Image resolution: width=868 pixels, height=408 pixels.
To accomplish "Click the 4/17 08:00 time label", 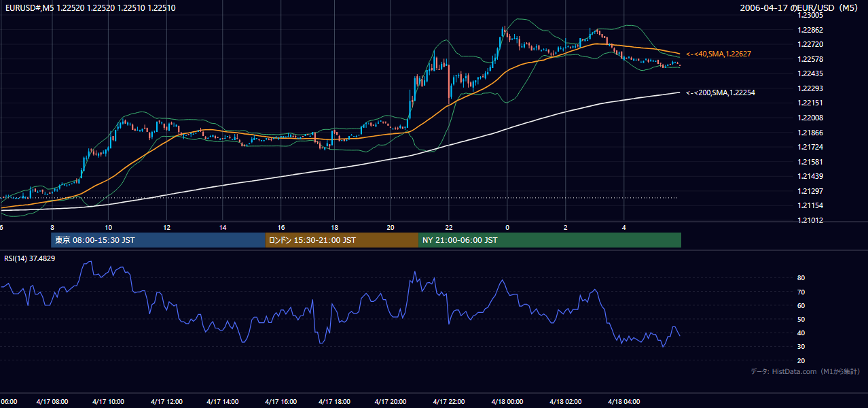I will click(52, 402).
